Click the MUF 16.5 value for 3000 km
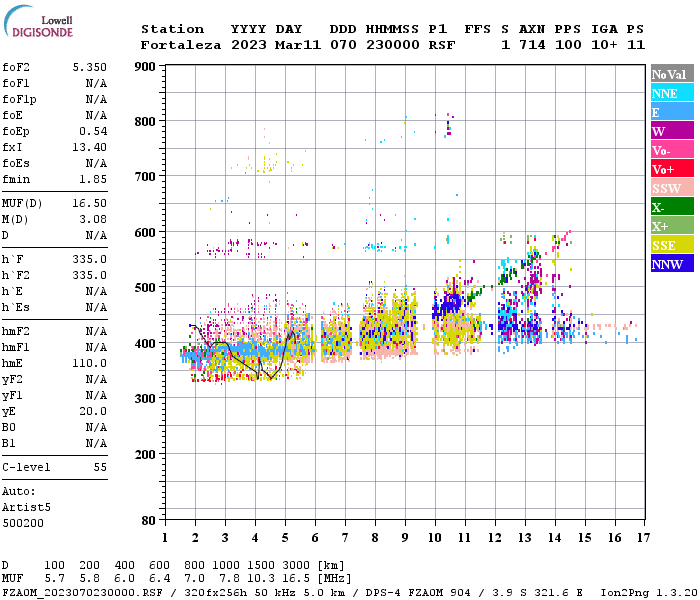700x600 pixels. (296, 579)
